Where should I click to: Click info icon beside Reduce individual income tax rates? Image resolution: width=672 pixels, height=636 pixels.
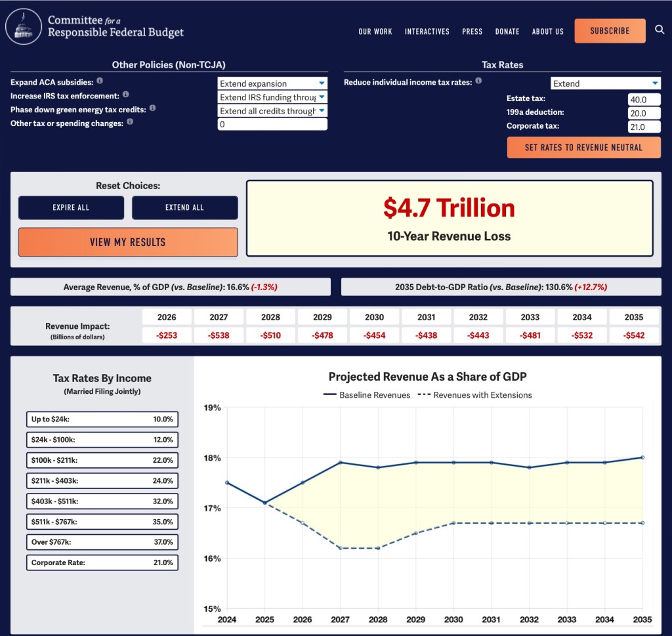point(478,81)
